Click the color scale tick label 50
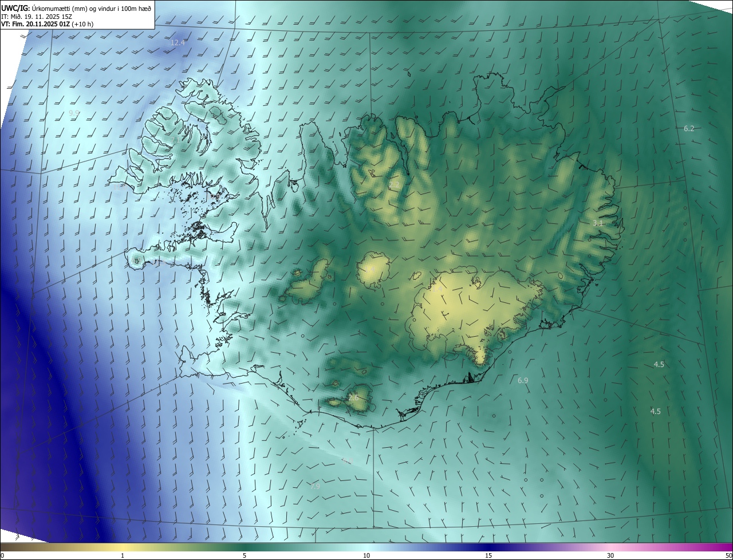 728,555
